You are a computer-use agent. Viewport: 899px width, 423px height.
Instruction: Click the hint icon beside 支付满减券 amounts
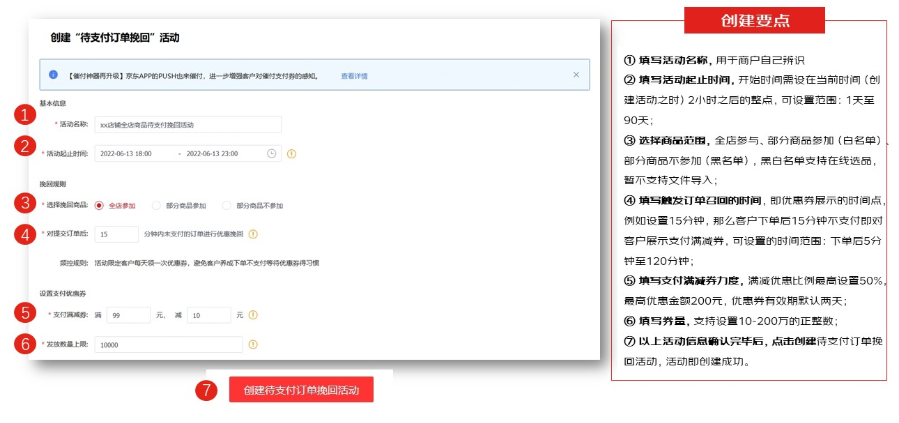[x=252, y=315]
